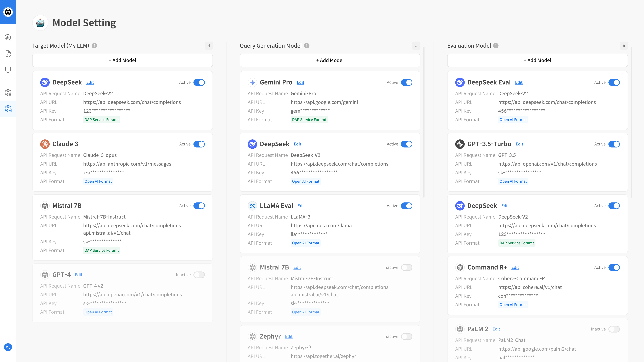Click the Query Generation column scrollbar
This screenshot has width=644, height=362.
point(424,122)
